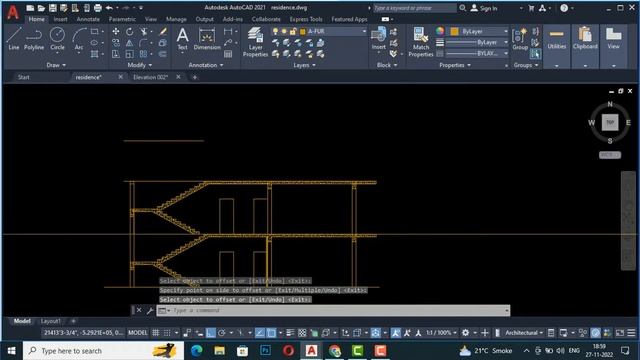
Task: Select the Mirror tool
Action: pos(129,43)
